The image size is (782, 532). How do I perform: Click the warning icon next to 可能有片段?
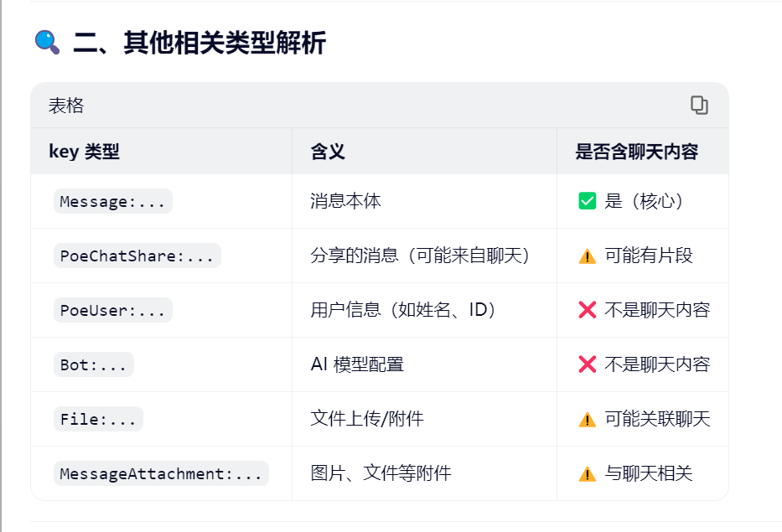(587, 256)
